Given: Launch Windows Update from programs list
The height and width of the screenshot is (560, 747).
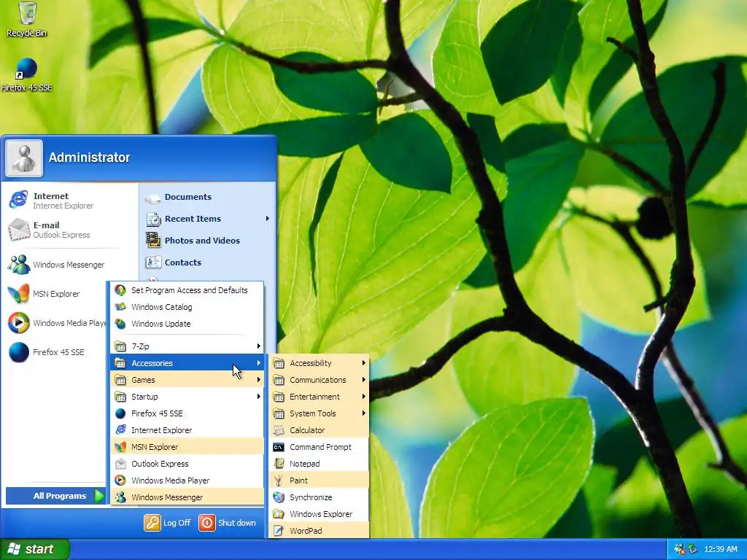Looking at the screenshot, I should pyautogui.click(x=187, y=324).
